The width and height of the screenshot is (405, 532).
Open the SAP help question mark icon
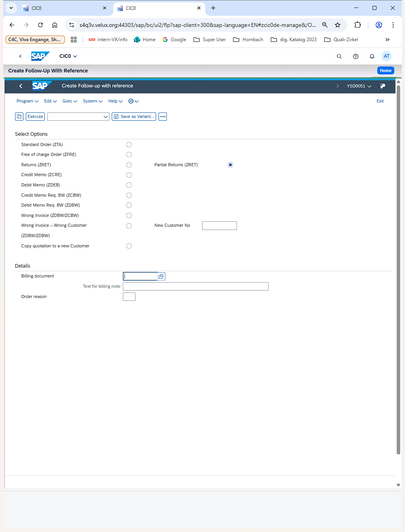coord(355,57)
